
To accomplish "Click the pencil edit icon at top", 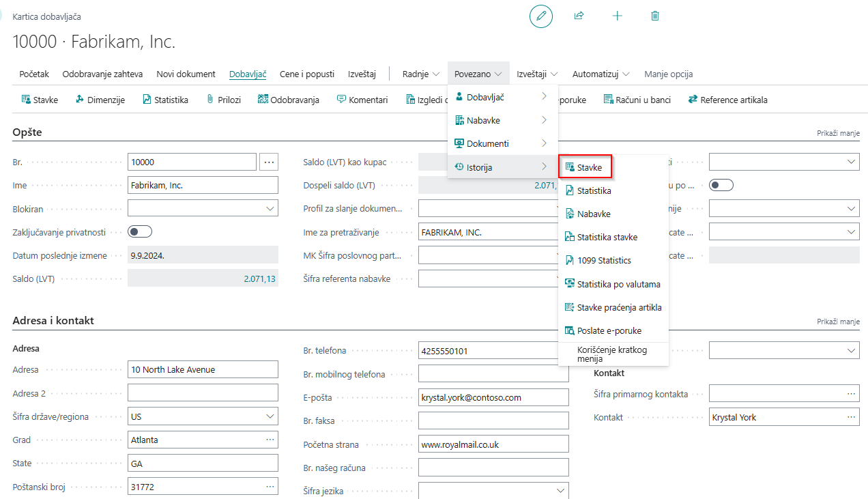I will pyautogui.click(x=541, y=16).
